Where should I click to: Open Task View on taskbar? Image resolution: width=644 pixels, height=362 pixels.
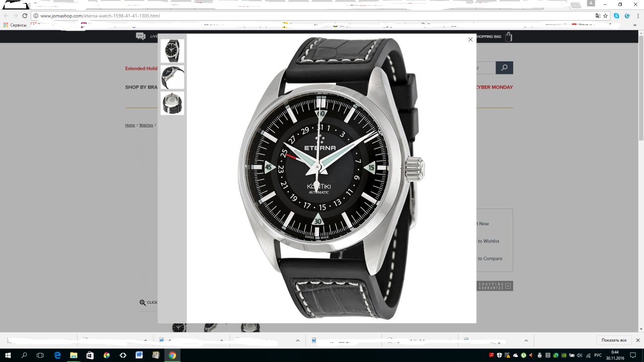coord(40,355)
